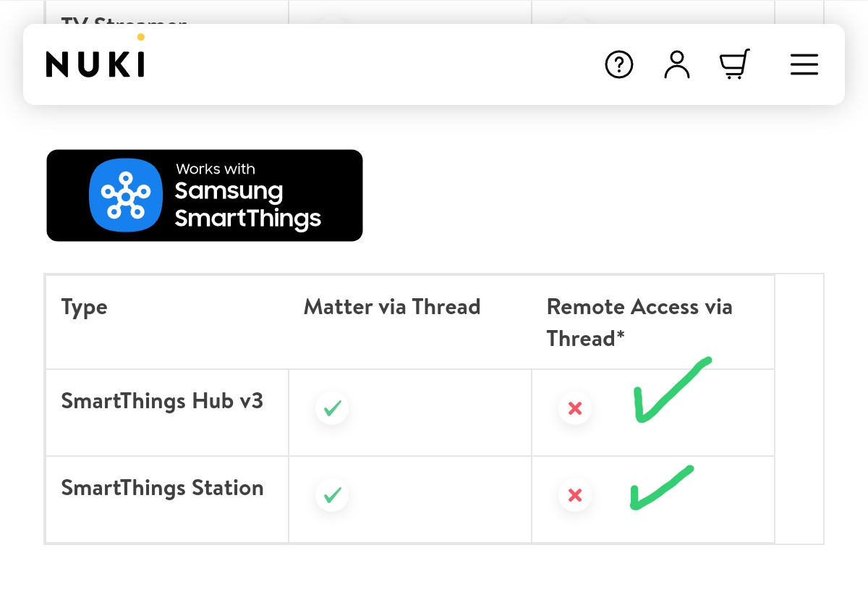Click the Type column header

(x=84, y=307)
